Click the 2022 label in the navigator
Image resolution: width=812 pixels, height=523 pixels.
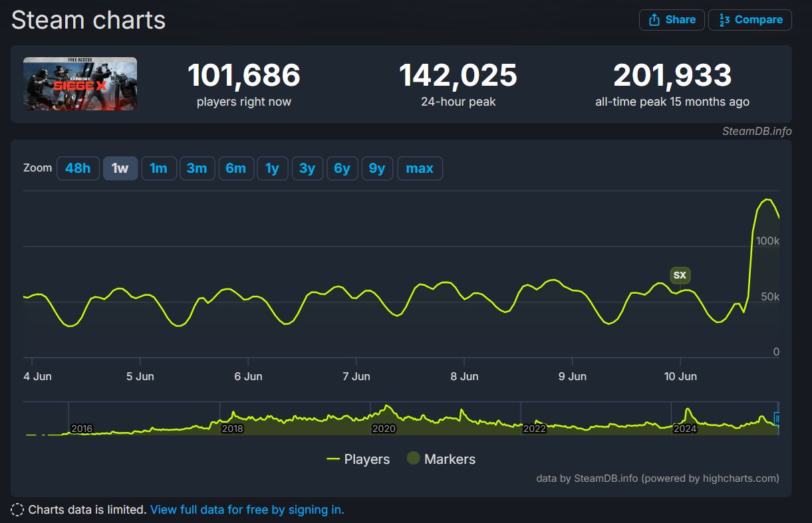534,429
